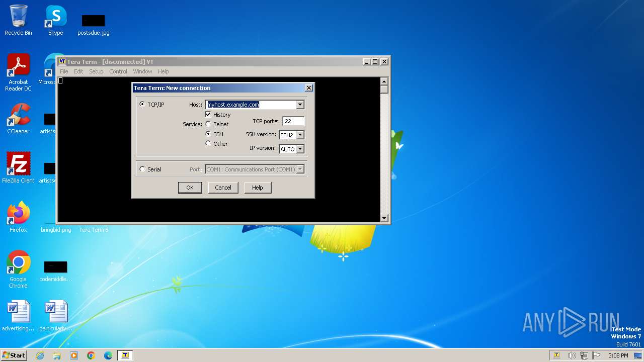Image resolution: width=644 pixels, height=362 pixels.
Task: Open the advertising Word document icon
Action: click(18, 316)
